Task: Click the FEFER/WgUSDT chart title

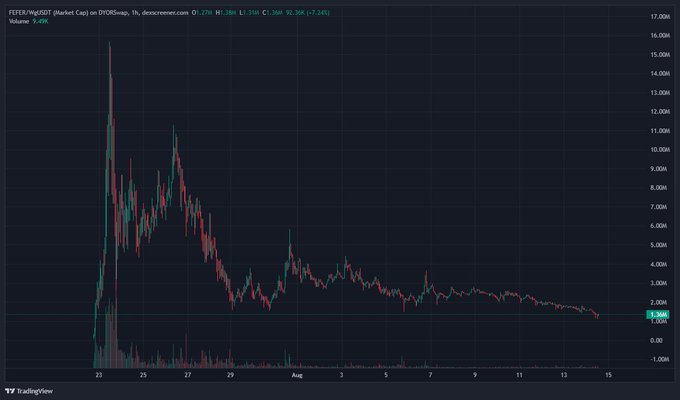Action: pos(98,13)
